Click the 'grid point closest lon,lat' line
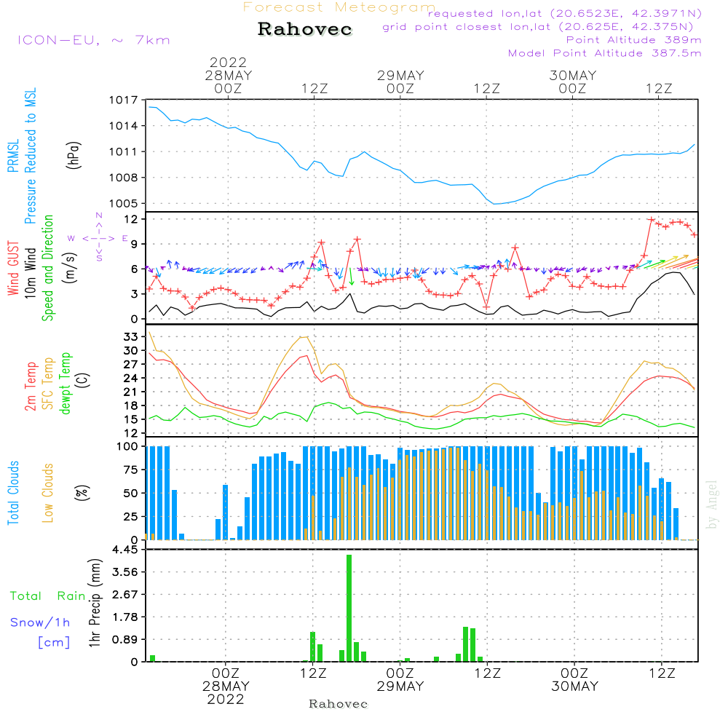Viewport: 728px width, 728px height. click(538, 27)
